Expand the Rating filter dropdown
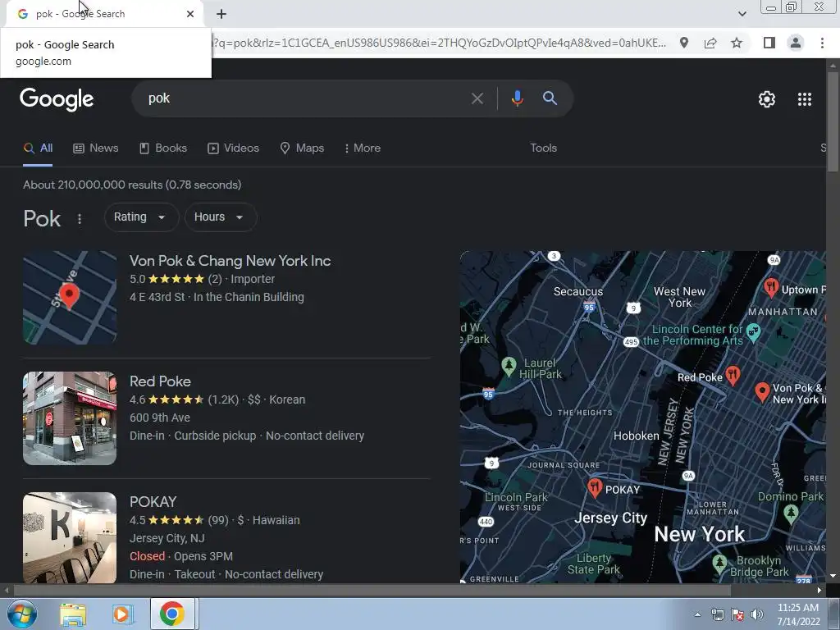The width and height of the screenshot is (840, 630). (x=141, y=217)
